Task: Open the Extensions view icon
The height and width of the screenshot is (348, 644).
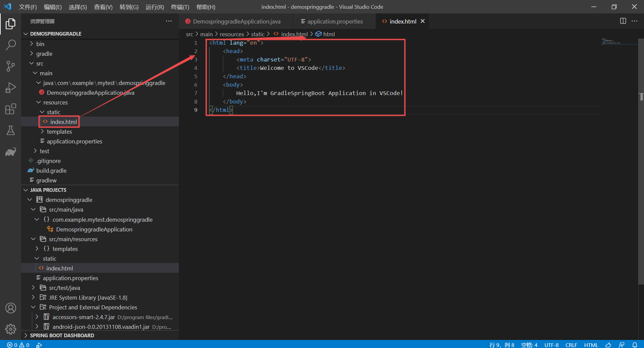Action: [10, 109]
